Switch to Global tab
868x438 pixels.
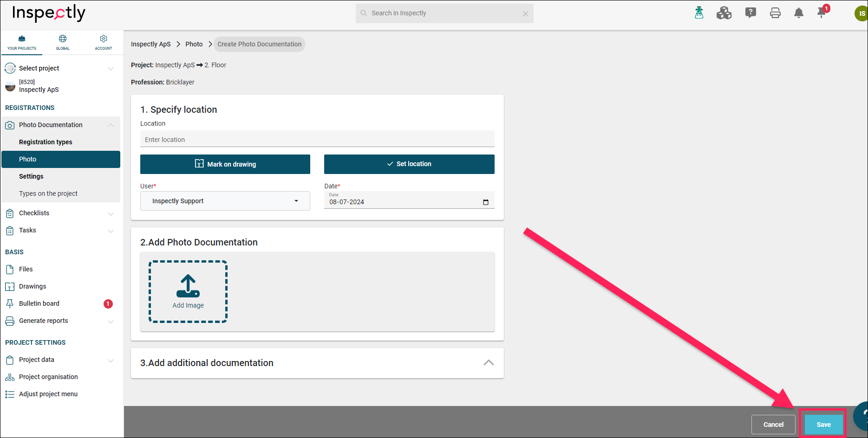point(63,43)
